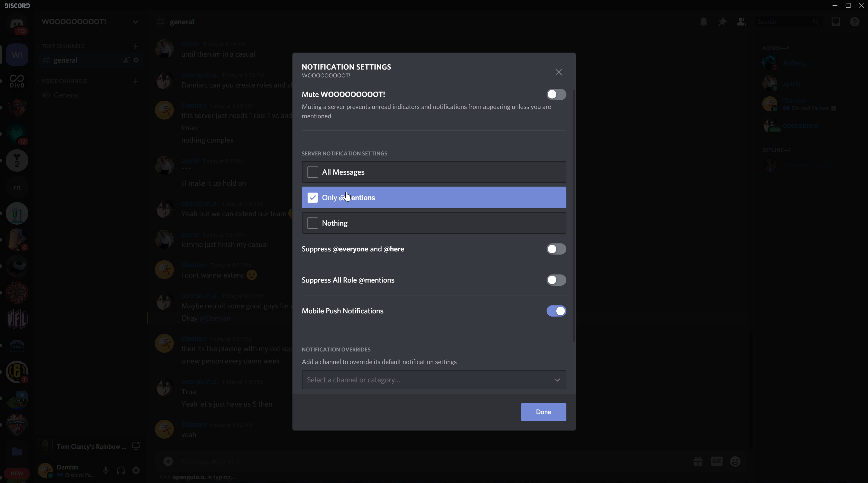The image size is (868, 483).
Task: Expand the WOOOOOOOOOT! server menu chevron
Action: (135, 22)
